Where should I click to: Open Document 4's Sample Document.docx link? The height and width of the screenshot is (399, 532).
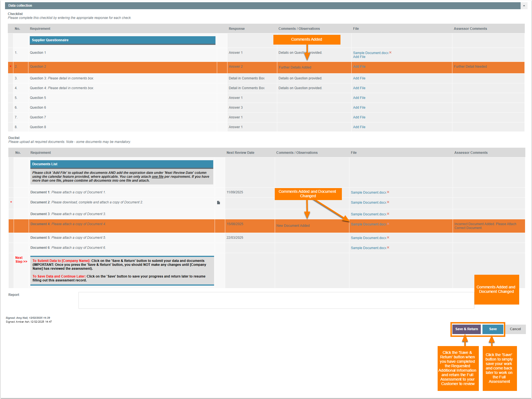[368, 224]
